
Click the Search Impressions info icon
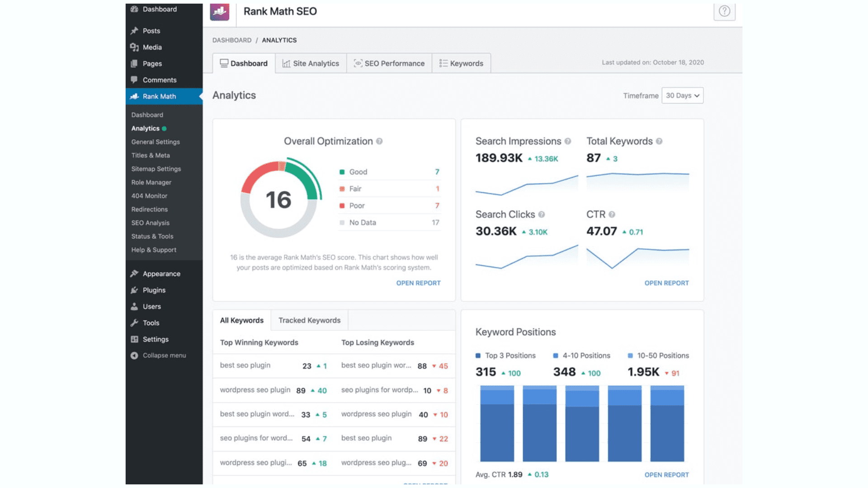tap(568, 141)
